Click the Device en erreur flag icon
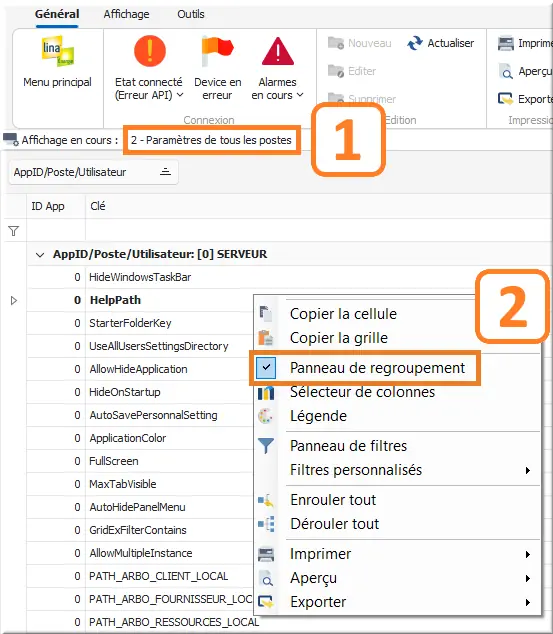553x634 pixels. [x=217, y=51]
